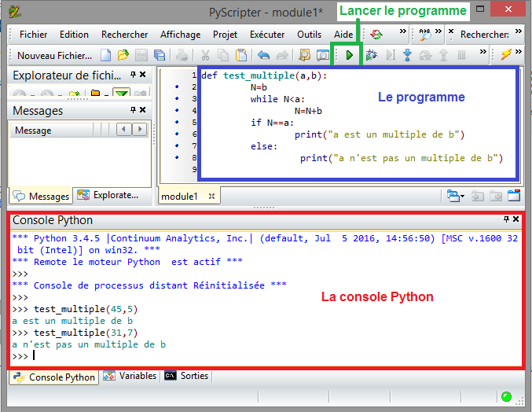Click the new blank file icon
532x412 pixels.
[106, 55]
